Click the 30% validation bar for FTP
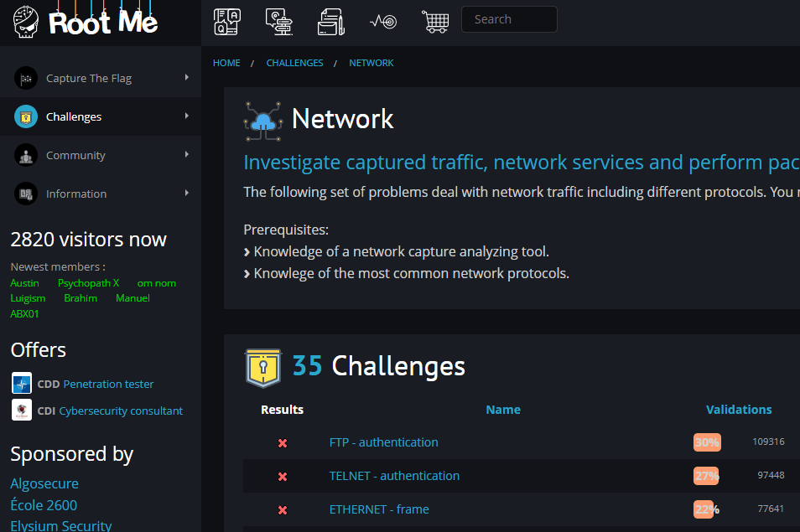Screen dimensions: 800x532 click(707, 442)
